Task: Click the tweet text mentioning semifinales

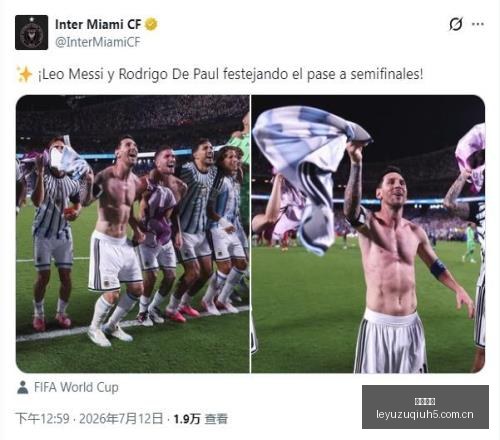Action: (x=230, y=74)
